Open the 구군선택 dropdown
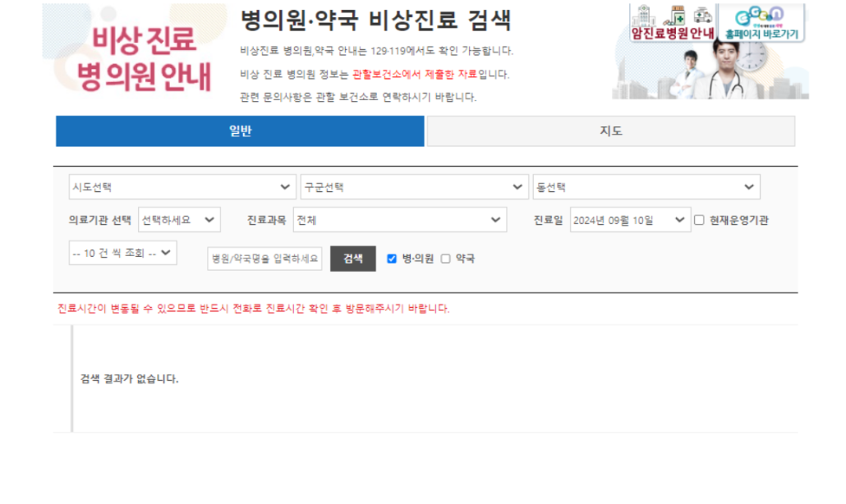 tap(415, 186)
